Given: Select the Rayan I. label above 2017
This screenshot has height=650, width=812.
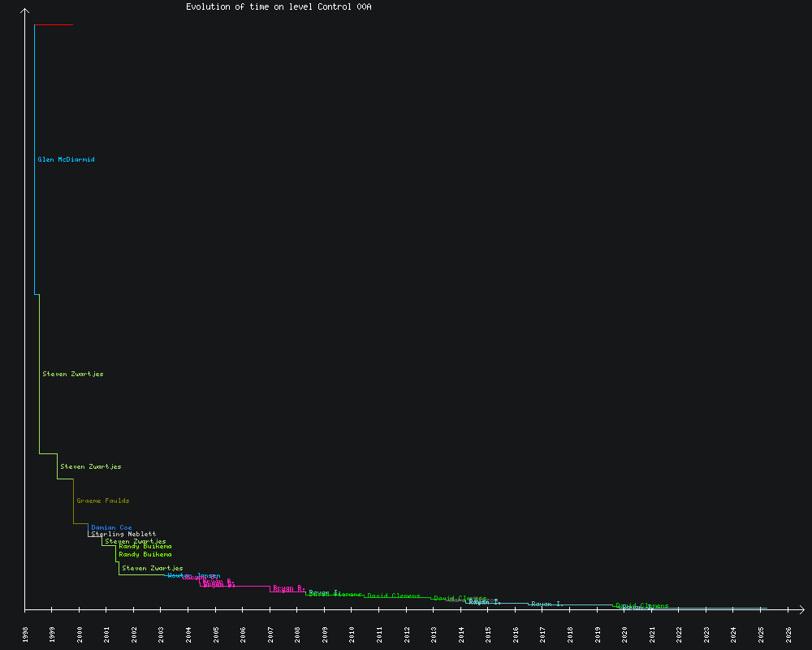Looking at the screenshot, I should (546, 604).
